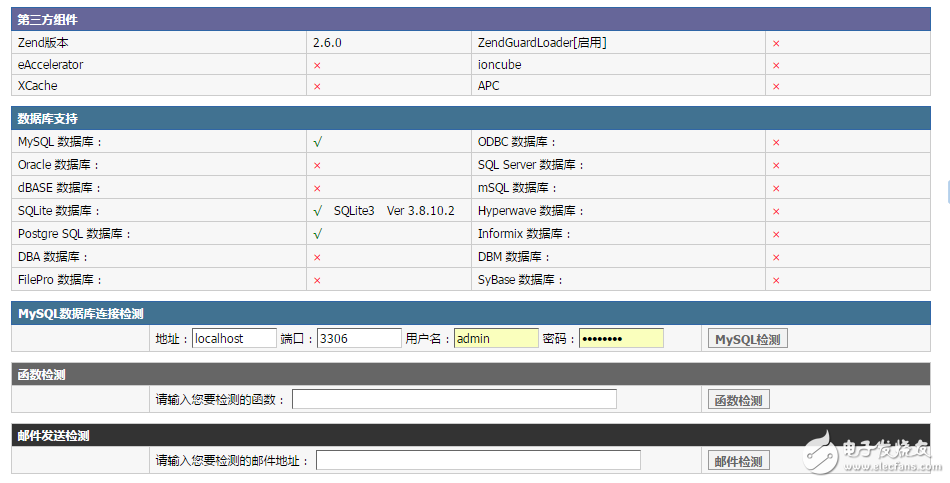Click the red cross for ZendGuardLoader
The height and width of the screenshot is (483, 950).
(776, 43)
